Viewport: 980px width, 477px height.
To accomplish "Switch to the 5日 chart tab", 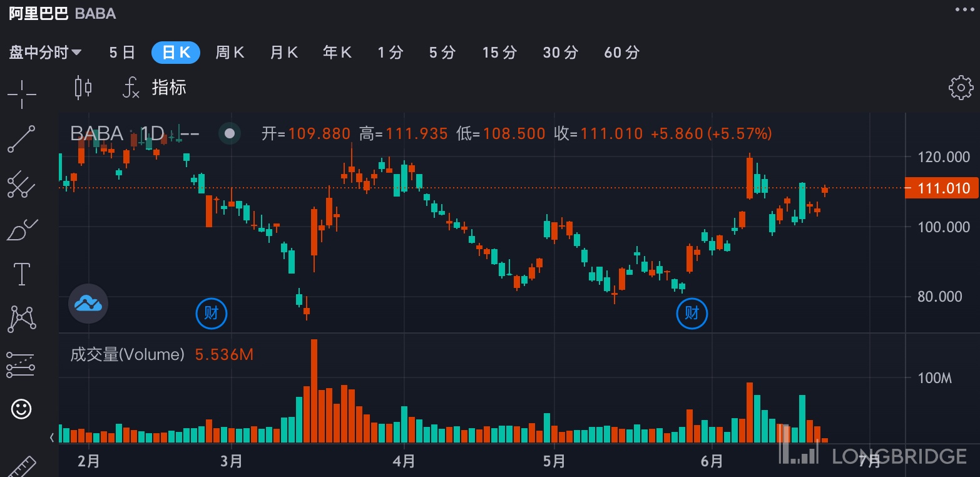I will coord(122,53).
